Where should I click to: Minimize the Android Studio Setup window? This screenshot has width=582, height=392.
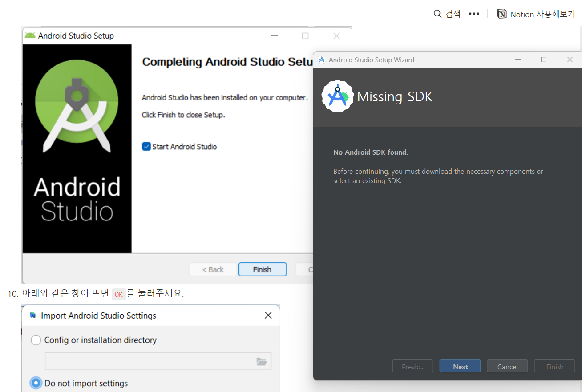tap(275, 36)
